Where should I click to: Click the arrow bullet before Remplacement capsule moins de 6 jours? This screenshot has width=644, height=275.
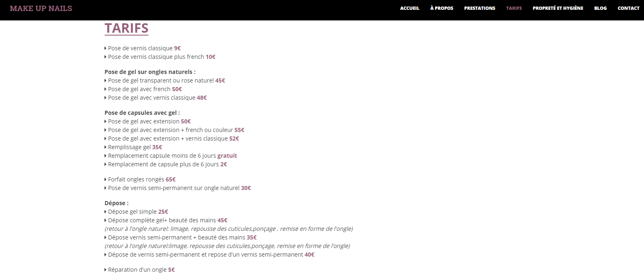(x=105, y=156)
